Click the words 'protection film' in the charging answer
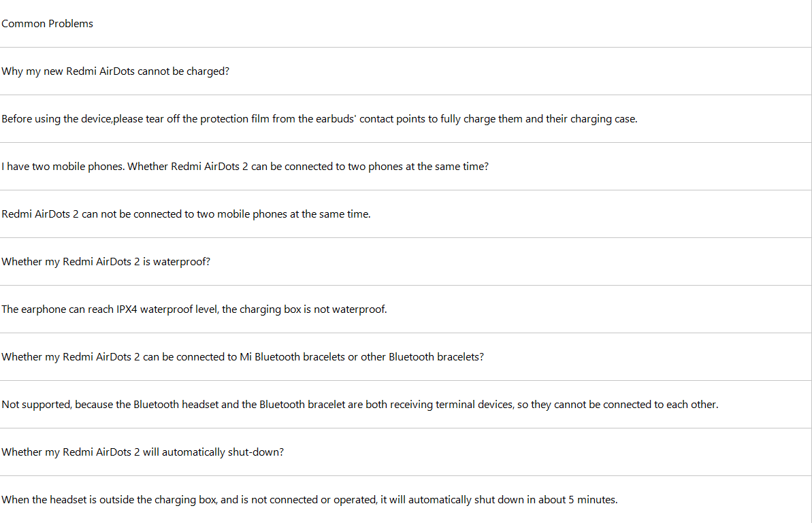Screen dimensions: 812x523 [233, 119]
